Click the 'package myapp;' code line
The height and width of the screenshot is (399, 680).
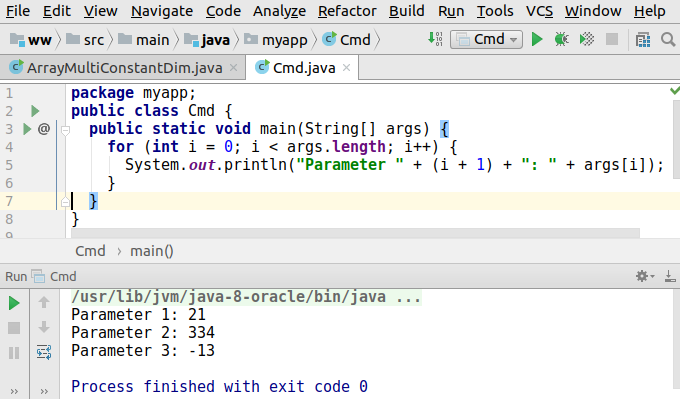pyautogui.click(x=134, y=93)
